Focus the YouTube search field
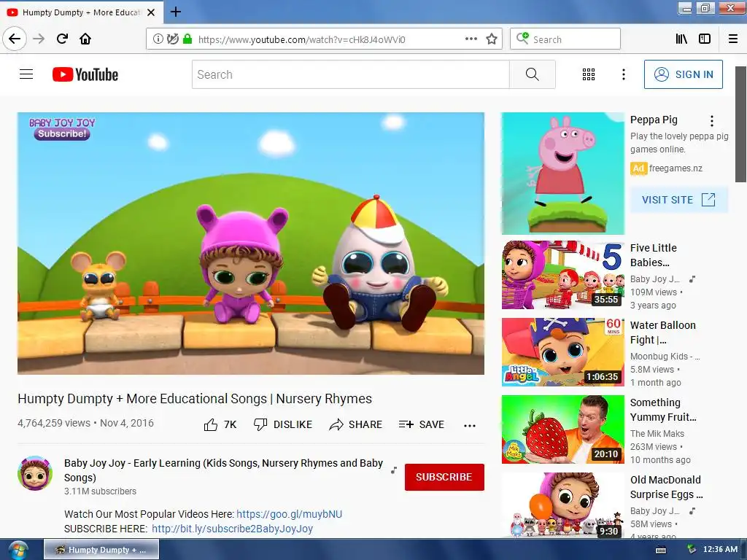 (x=351, y=74)
